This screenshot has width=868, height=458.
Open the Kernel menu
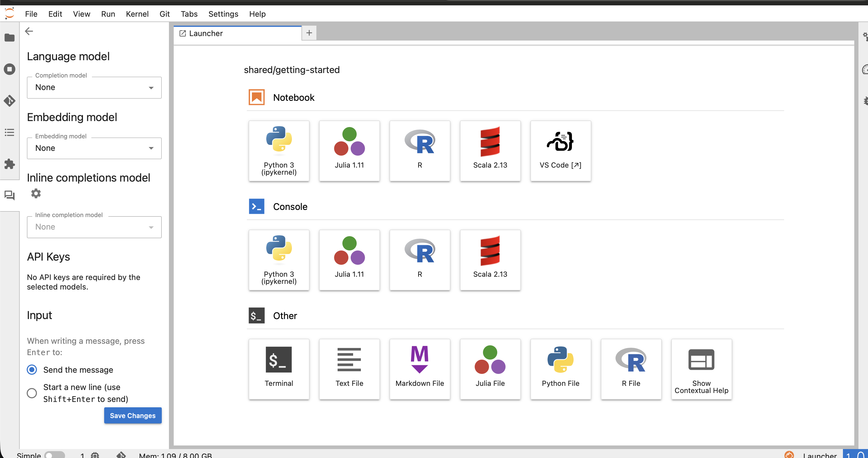pyautogui.click(x=137, y=14)
